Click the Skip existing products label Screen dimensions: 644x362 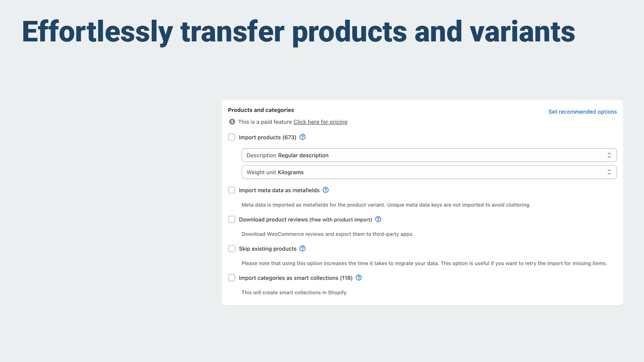tap(267, 249)
